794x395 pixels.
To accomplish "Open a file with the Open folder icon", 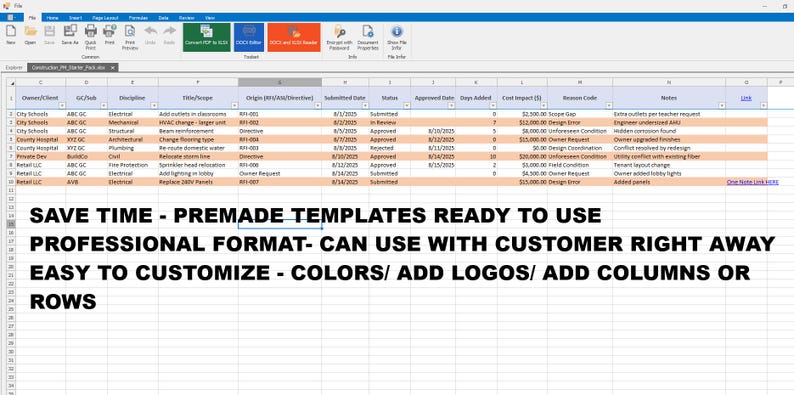I will tap(30, 34).
